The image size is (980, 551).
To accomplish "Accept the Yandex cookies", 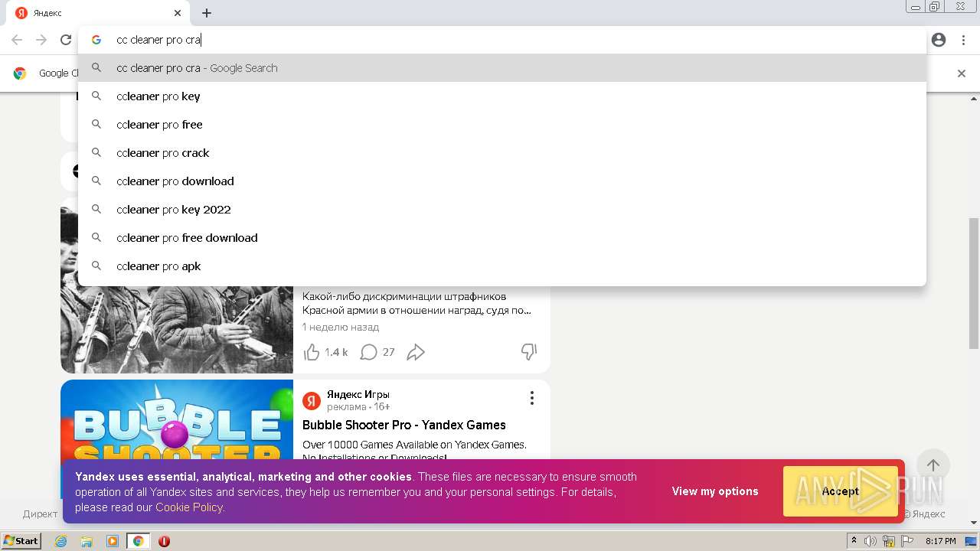I will [840, 491].
